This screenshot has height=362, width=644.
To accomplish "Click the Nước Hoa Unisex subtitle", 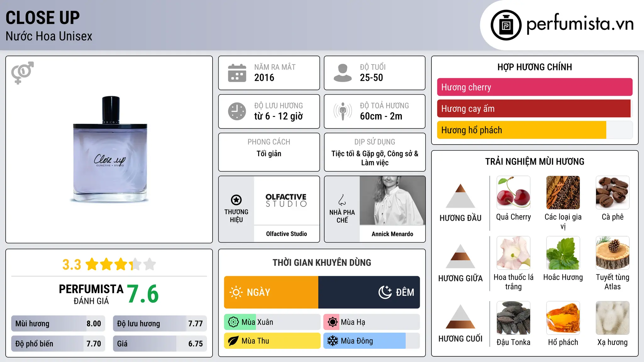I will point(49,36).
